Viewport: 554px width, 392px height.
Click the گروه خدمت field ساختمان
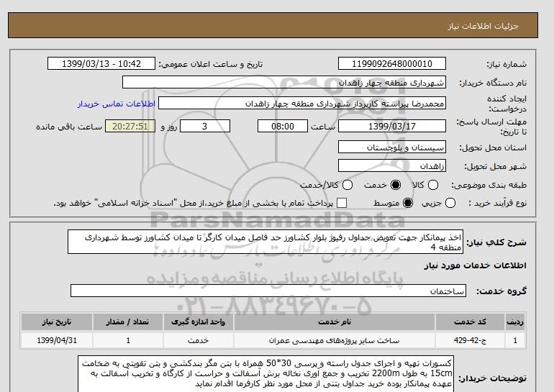pyautogui.click(x=268, y=291)
